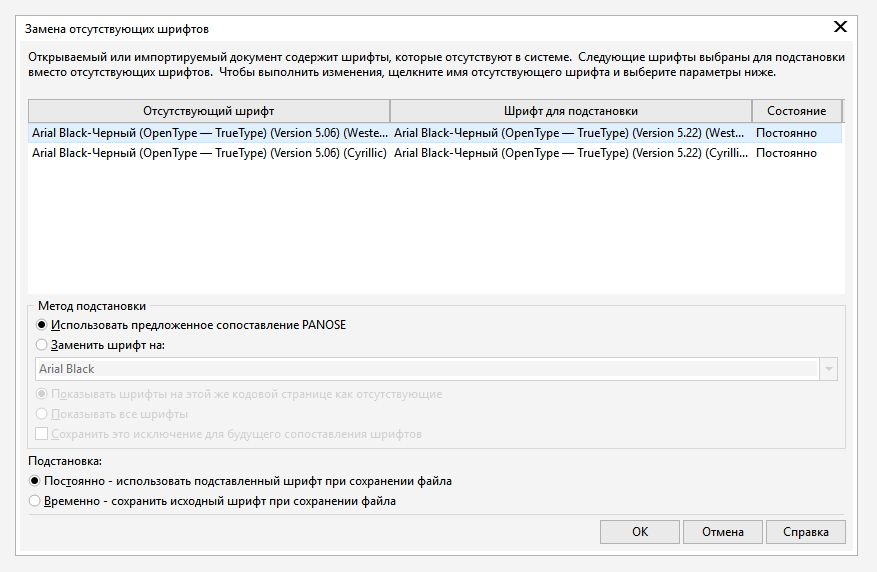Click the 'Состояние' column header

point(796,111)
